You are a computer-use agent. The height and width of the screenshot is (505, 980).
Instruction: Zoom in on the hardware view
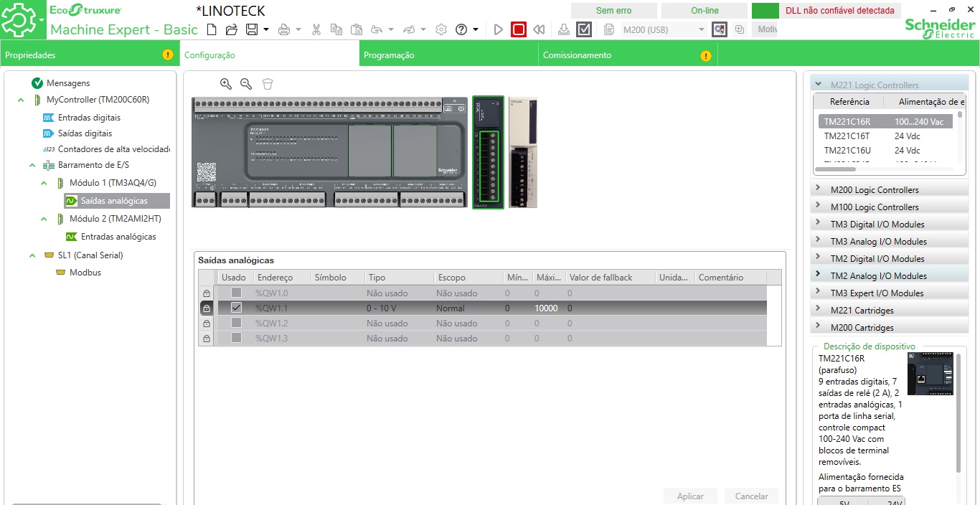(x=226, y=84)
